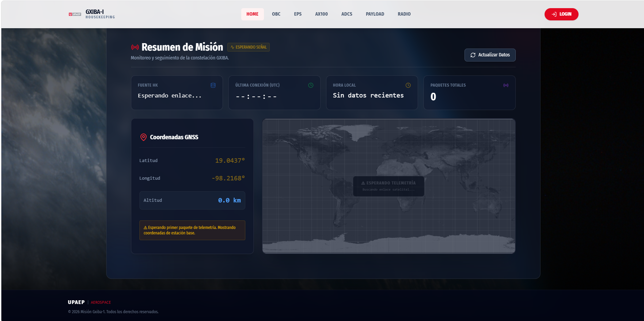Click the radio signal icon beside Resumen de Misión
The image size is (644, 321).
pyautogui.click(x=134, y=47)
